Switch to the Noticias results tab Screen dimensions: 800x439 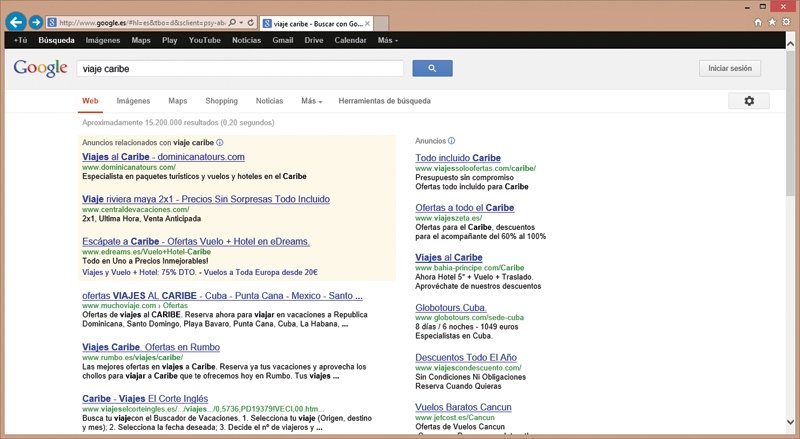269,101
